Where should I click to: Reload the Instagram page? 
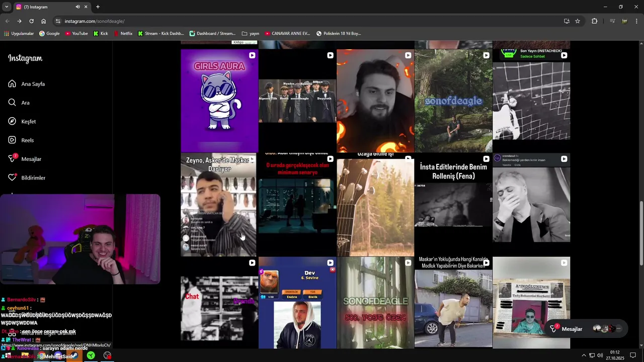[31, 21]
